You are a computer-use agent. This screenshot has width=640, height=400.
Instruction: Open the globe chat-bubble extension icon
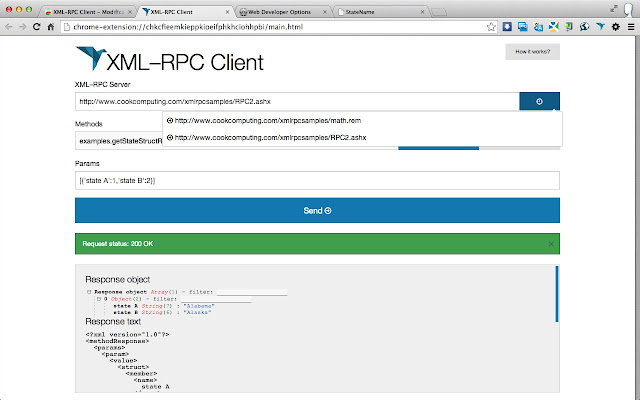(584, 27)
